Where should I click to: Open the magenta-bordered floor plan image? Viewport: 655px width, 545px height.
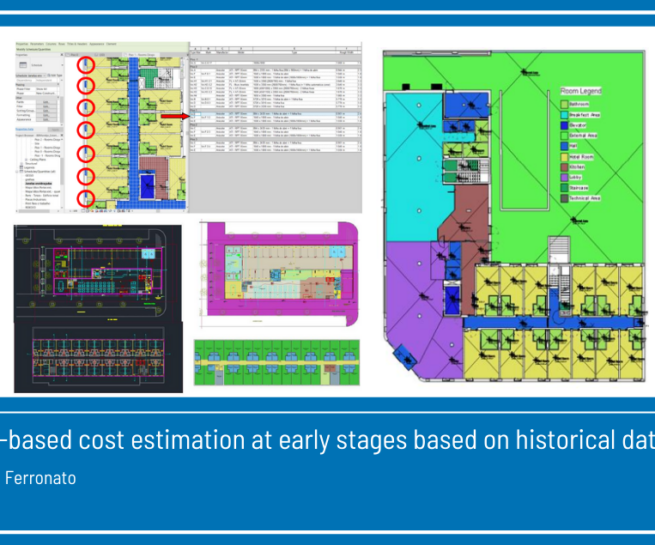tap(277, 271)
